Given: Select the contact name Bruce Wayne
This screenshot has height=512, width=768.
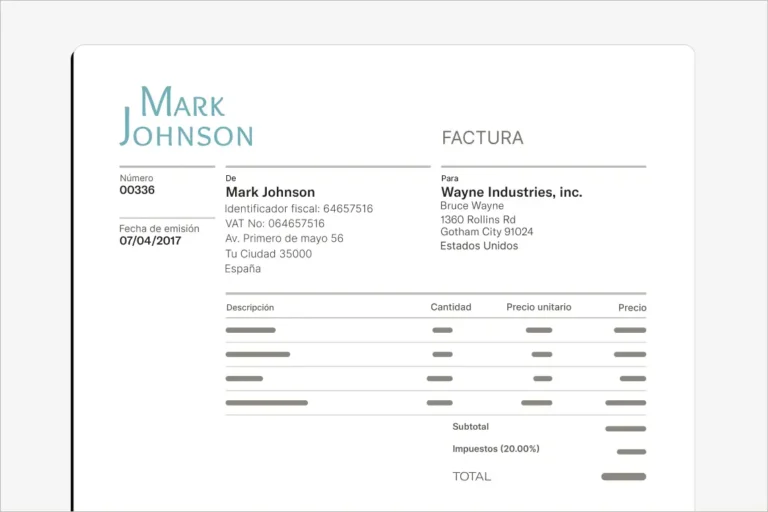Looking at the screenshot, I should (x=472, y=206).
